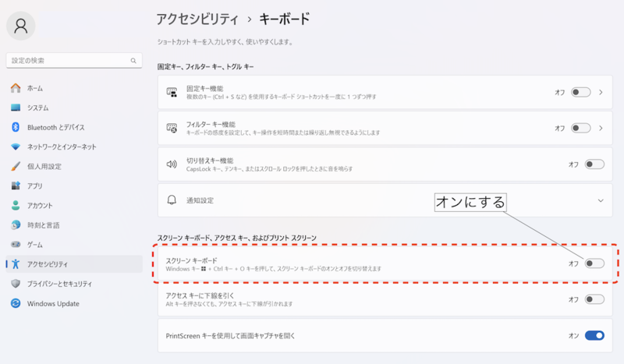This screenshot has width=624, height=364.
Task: Go to ホーム in the sidebar
Action: [x=74, y=88]
